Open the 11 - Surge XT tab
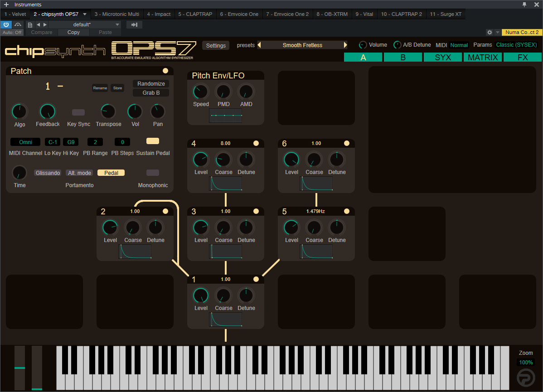Viewport: 543px width, 392px height. coord(446,14)
